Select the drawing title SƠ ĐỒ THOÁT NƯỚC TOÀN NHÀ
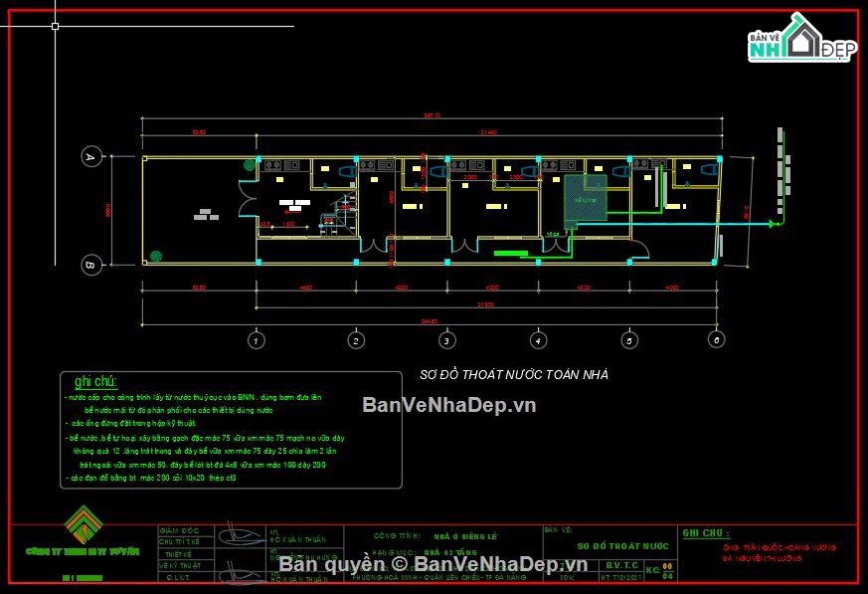This screenshot has width=868, height=594. [x=514, y=375]
